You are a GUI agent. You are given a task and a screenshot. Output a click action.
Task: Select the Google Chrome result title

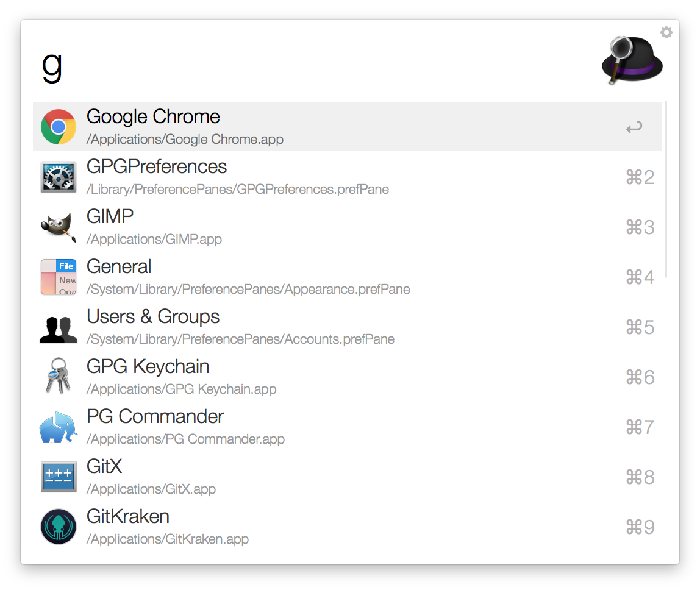pyautogui.click(x=153, y=116)
